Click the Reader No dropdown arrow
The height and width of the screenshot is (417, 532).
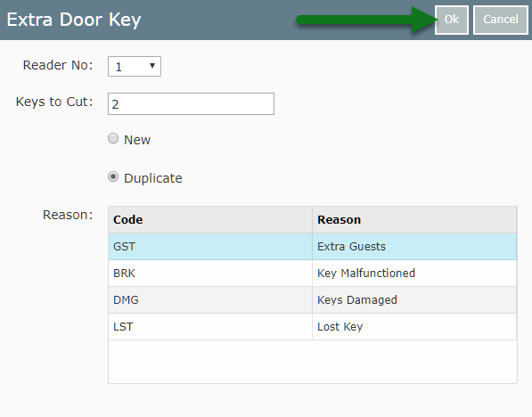click(x=152, y=66)
